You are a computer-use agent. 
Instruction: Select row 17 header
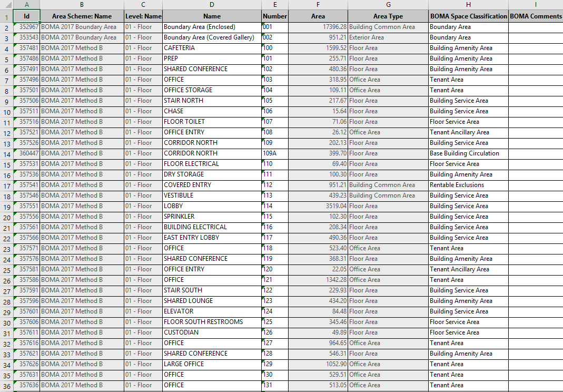tap(6, 185)
